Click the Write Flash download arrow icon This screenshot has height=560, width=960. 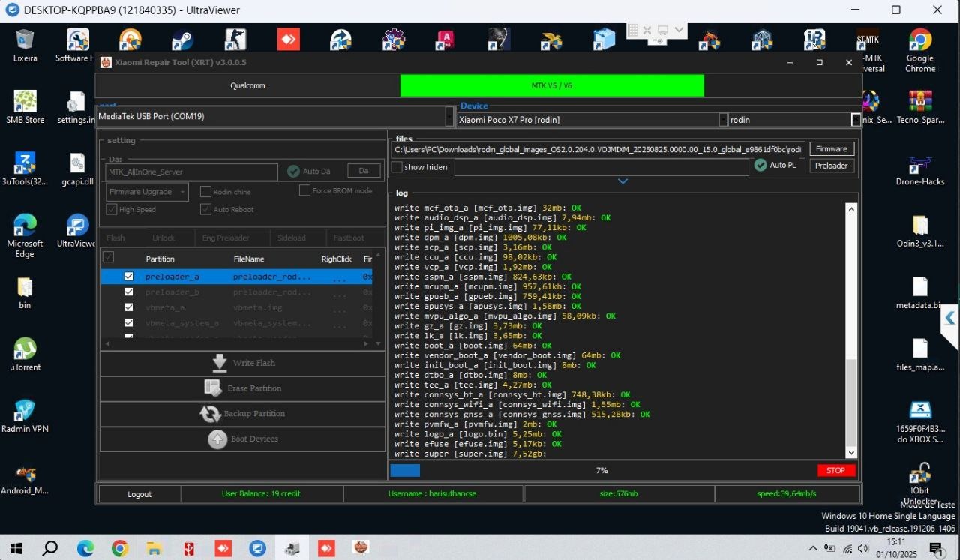(x=220, y=363)
